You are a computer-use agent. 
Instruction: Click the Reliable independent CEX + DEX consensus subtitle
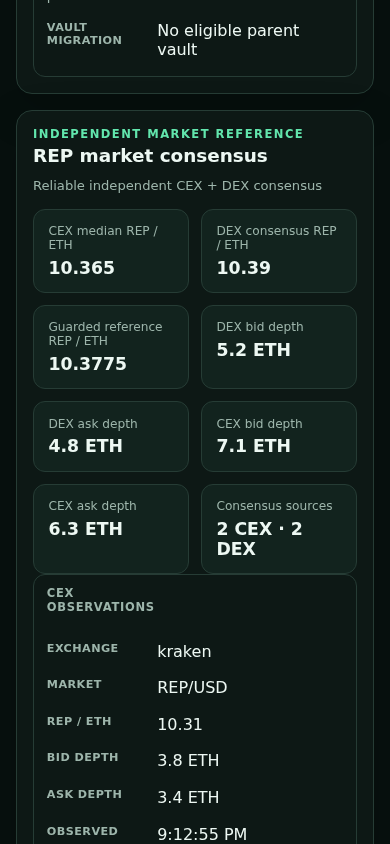[178, 186]
